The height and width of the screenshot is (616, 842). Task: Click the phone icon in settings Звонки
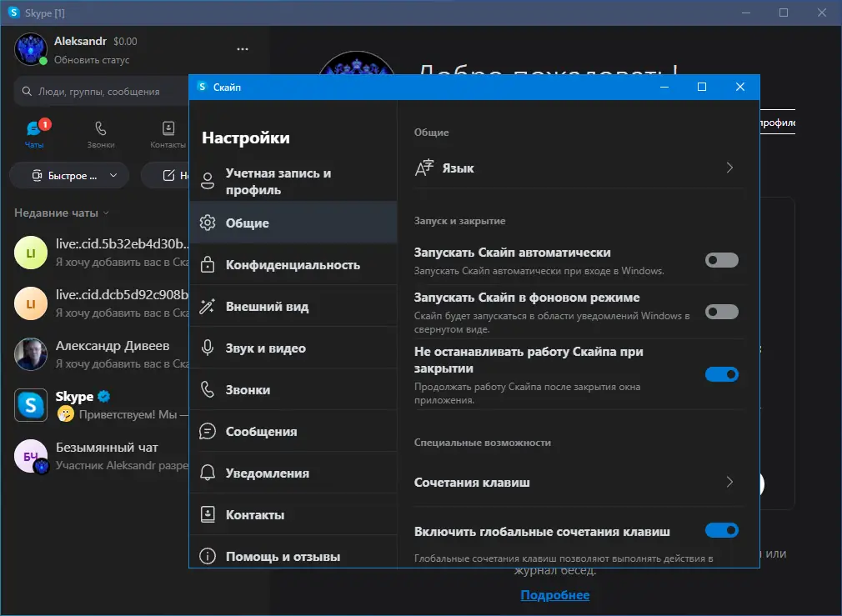click(208, 389)
